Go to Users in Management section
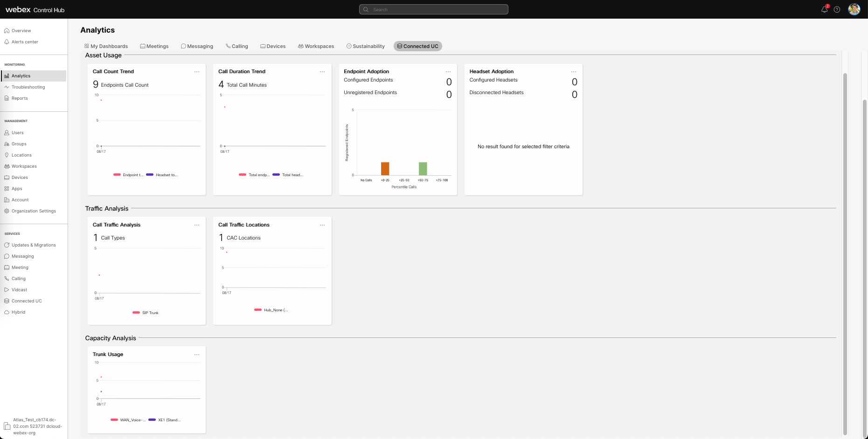This screenshot has width=868, height=439. [x=17, y=133]
